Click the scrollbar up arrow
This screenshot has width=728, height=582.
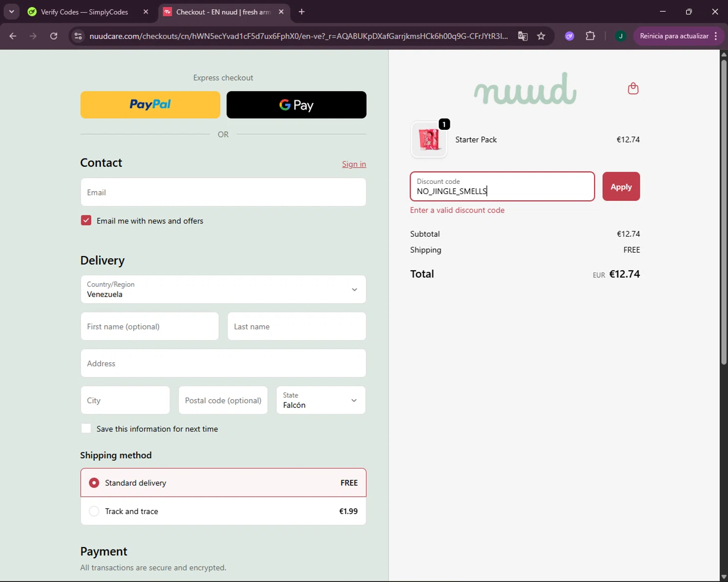click(x=724, y=54)
